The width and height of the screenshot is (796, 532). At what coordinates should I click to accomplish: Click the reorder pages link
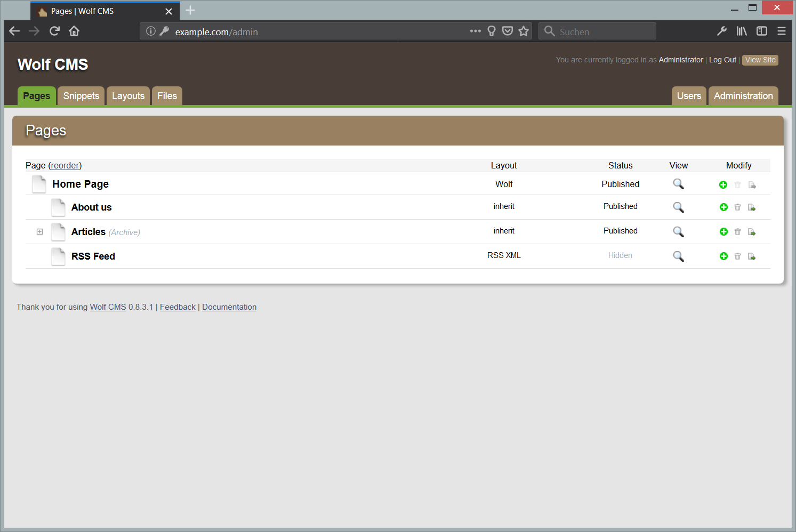pyautogui.click(x=65, y=165)
